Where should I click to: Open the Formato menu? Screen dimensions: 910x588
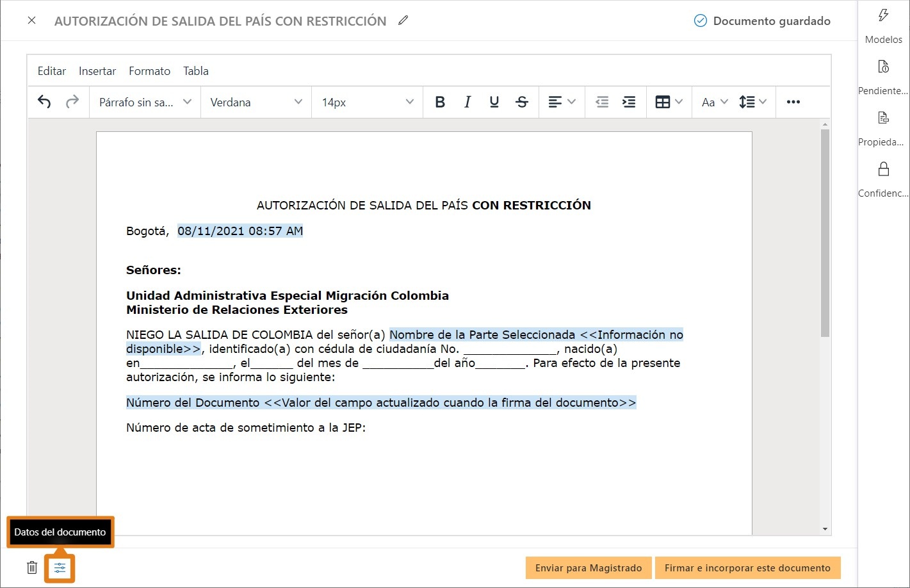click(149, 71)
